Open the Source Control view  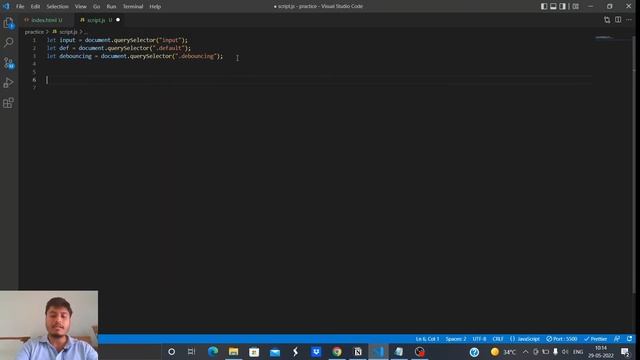[9, 62]
